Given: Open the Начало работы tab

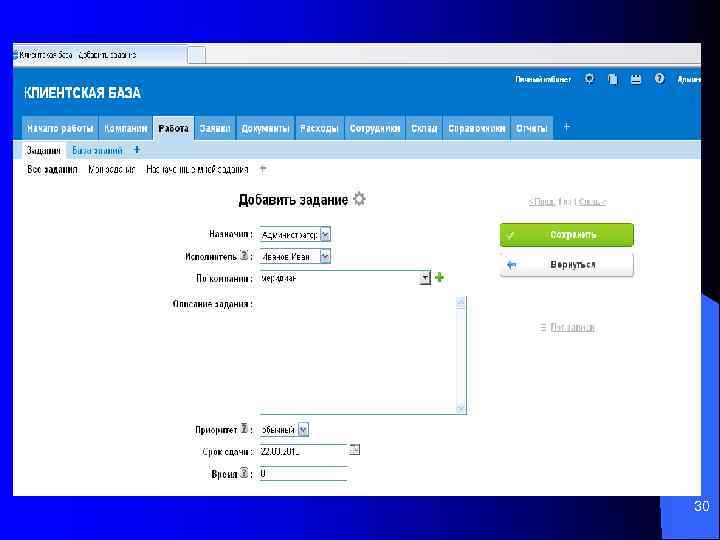Looking at the screenshot, I should pyautogui.click(x=60, y=128).
